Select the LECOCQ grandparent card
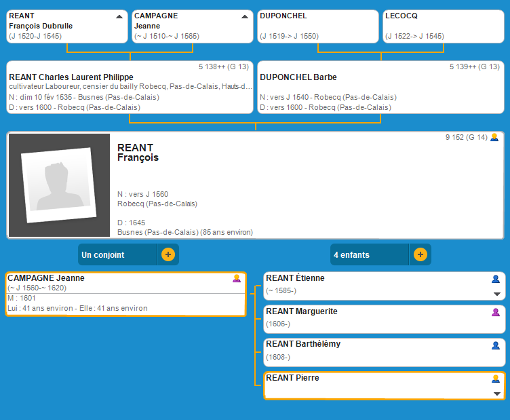Viewport: 510px width, 420px height. pyautogui.click(x=444, y=26)
